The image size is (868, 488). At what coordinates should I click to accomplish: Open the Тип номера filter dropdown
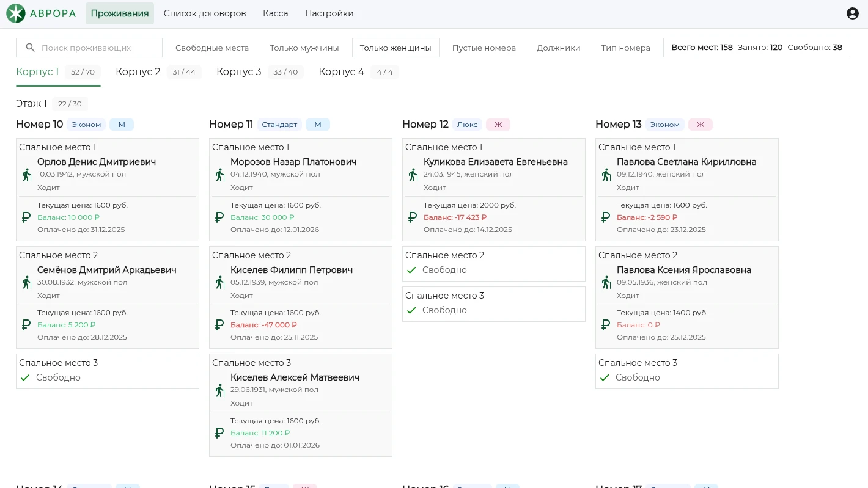pyautogui.click(x=625, y=48)
